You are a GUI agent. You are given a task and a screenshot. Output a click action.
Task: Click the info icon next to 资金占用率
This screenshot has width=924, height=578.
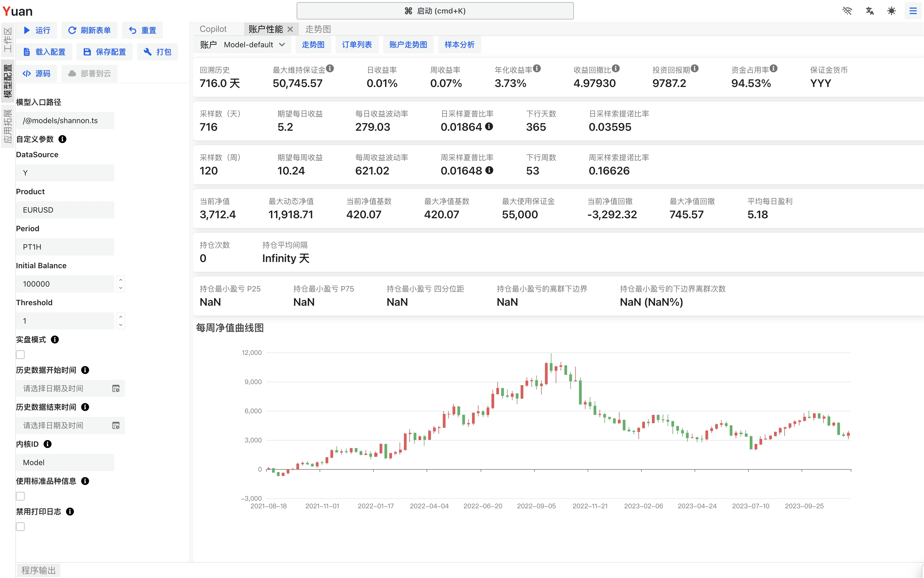click(x=773, y=68)
